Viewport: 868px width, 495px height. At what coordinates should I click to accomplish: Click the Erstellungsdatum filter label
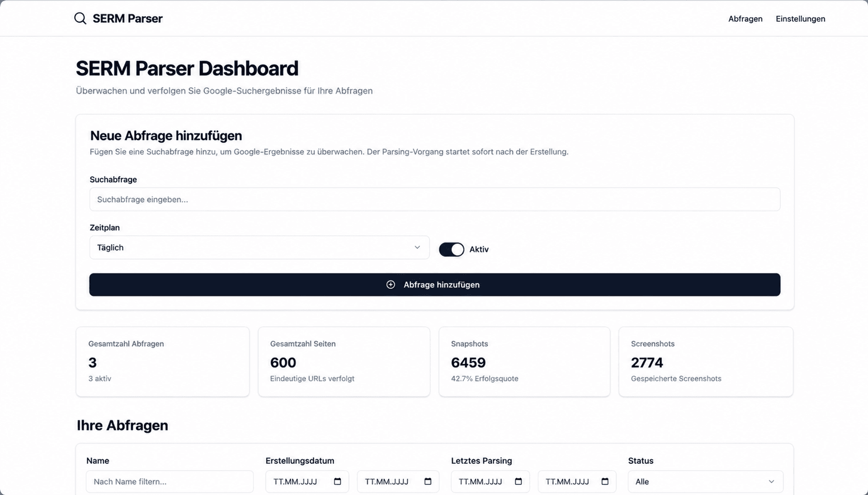coord(300,461)
